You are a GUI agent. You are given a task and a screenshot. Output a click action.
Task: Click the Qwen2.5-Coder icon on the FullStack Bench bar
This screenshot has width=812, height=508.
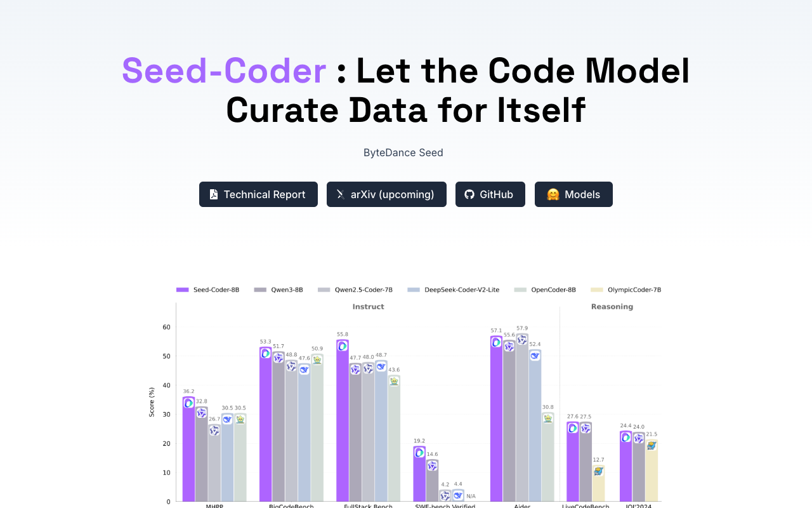pos(369,368)
